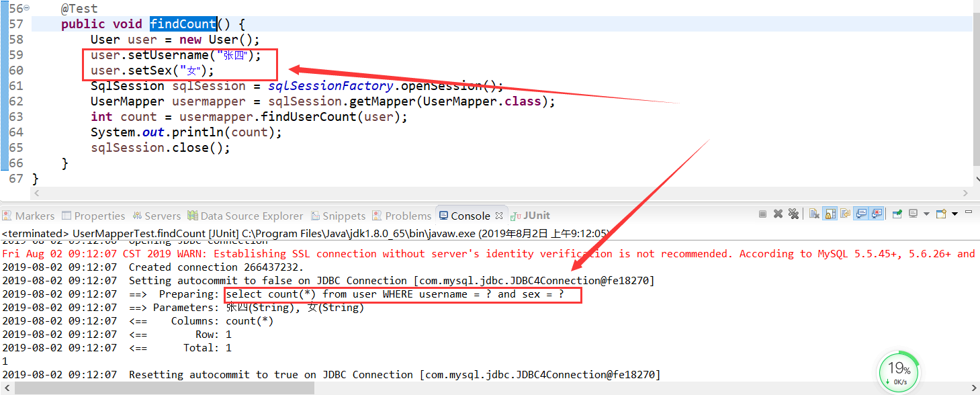Expand Open Console dropdown arrow
980x395 pixels.
click(954, 214)
